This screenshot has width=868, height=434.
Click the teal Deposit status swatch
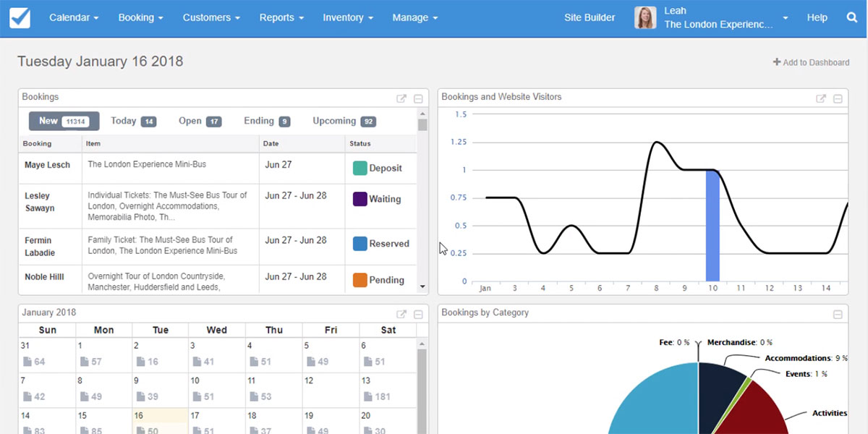359,169
